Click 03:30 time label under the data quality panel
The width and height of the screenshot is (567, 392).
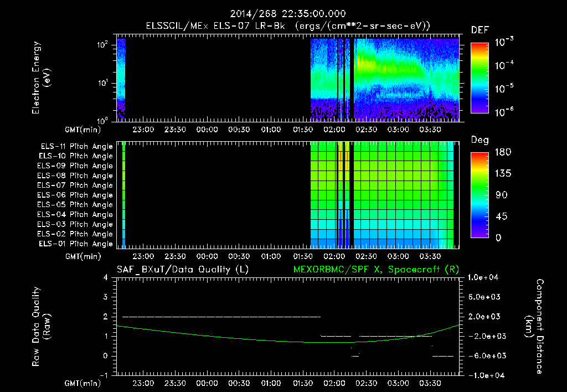pos(430,383)
